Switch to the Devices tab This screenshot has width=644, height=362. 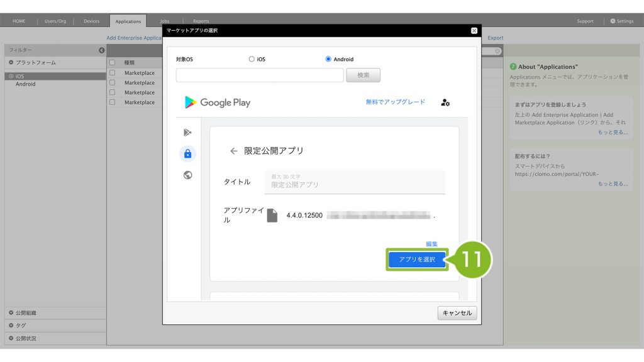(x=91, y=21)
